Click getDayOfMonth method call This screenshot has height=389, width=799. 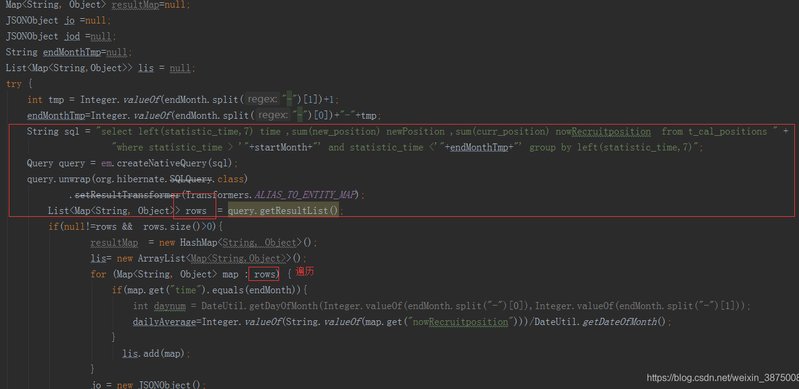[283, 306]
